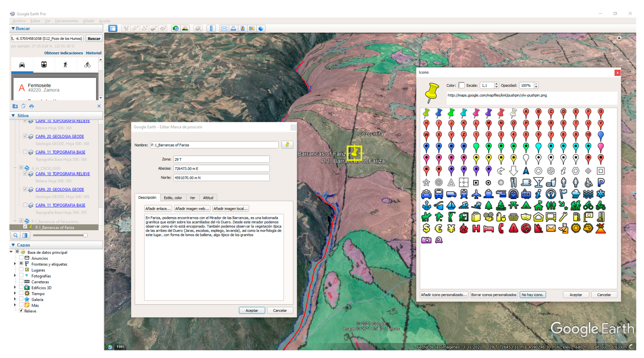Collapse the Buscar panel header
This screenshot has height=358, width=644.
pos(13,28)
